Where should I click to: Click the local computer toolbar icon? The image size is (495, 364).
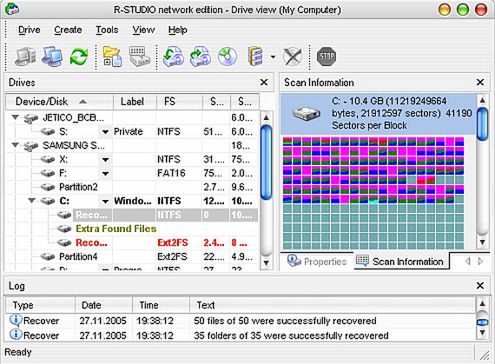pos(26,56)
